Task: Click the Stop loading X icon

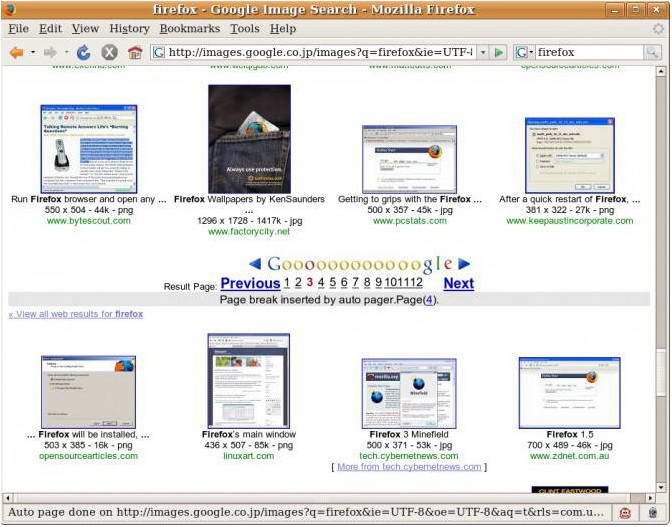Action: (109, 53)
